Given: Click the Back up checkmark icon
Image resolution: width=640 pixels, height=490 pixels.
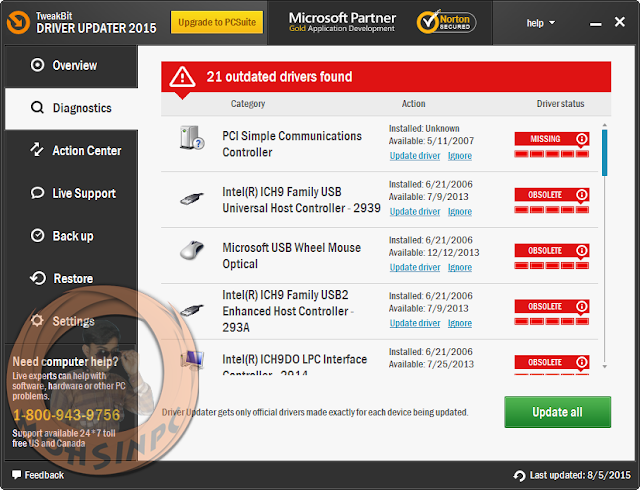Looking at the screenshot, I should (37, 235).
